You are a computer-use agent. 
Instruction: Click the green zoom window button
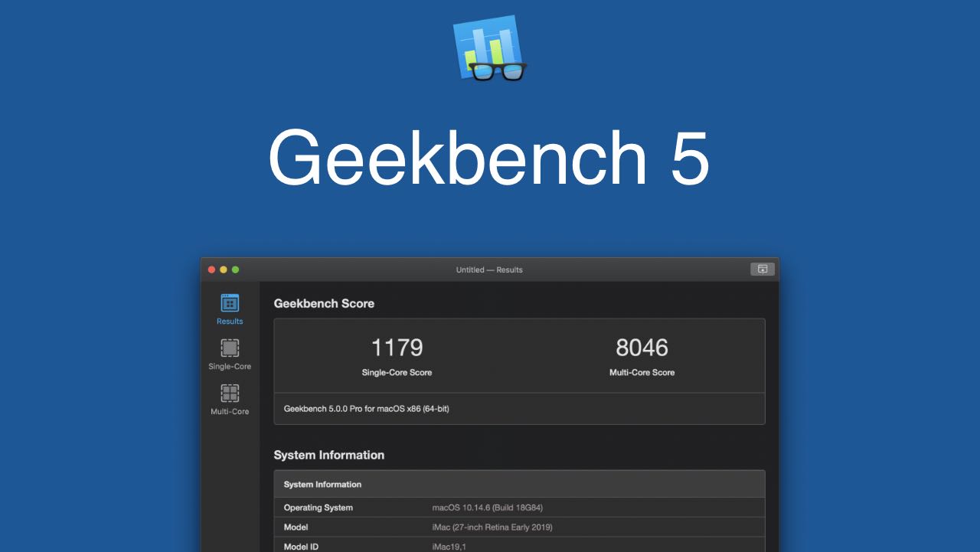[235, 269]
